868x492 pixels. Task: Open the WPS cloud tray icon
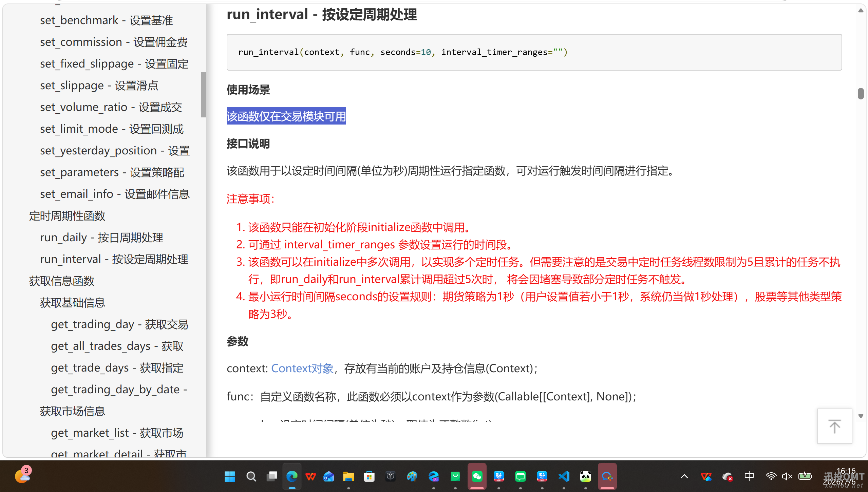(x=706, y=476)
